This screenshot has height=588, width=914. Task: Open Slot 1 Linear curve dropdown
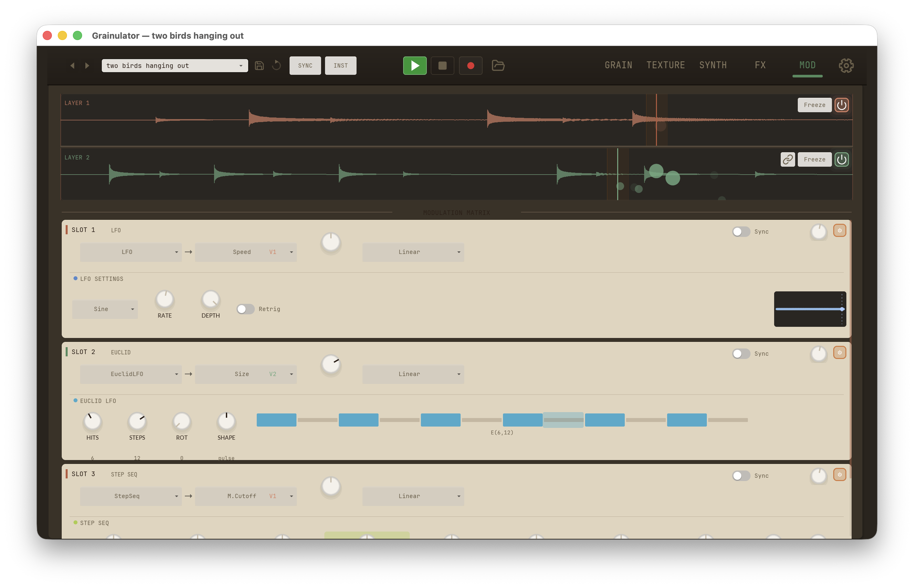click(413, 252)
